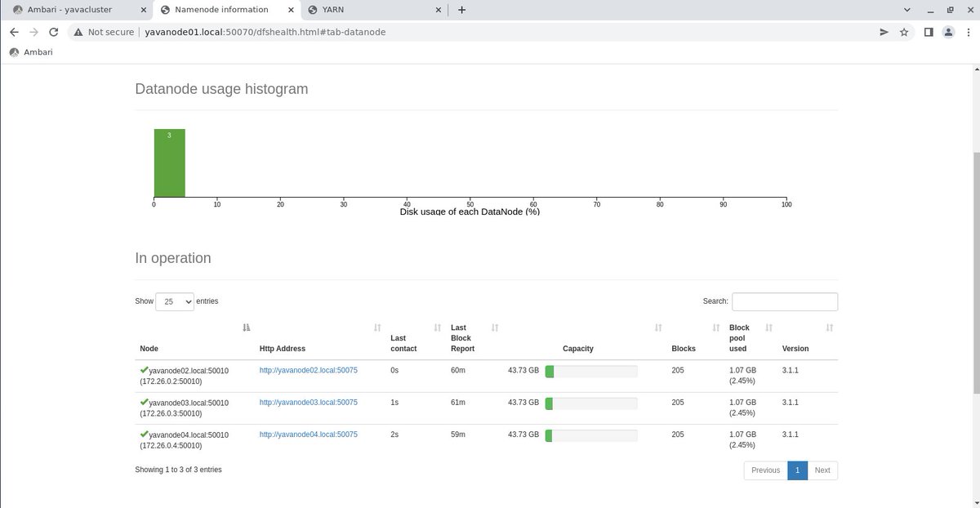Open the Ambari bookmark
Screen dimensions: 980x508
click(x=31, y=52)
